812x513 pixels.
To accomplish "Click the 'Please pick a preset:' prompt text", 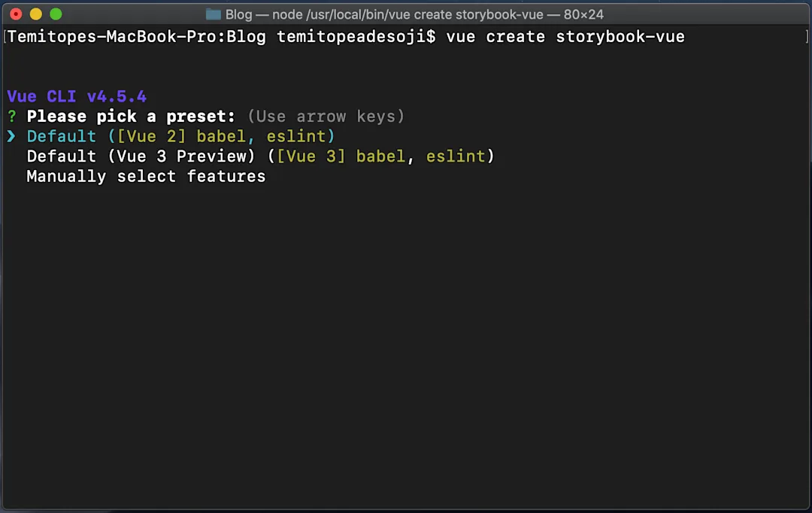I will (x=131, y=117).
